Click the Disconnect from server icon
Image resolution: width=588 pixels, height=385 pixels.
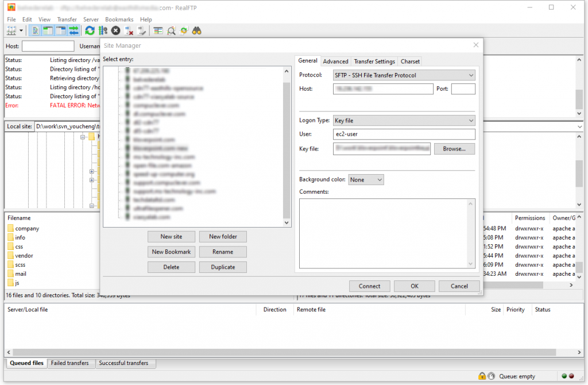[129, 30]
